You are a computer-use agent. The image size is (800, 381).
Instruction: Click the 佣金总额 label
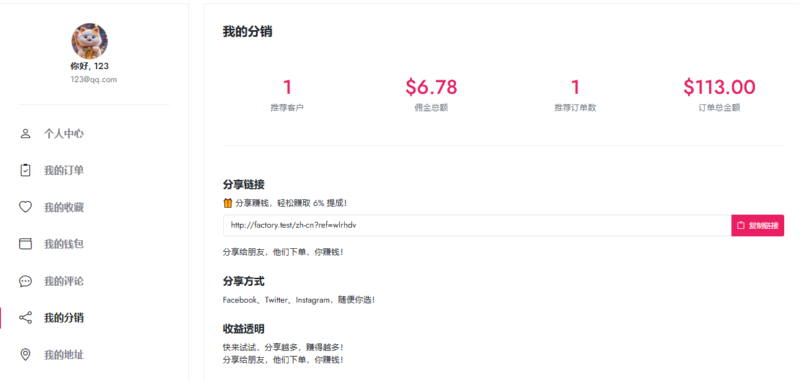click(x=431, y=108)
